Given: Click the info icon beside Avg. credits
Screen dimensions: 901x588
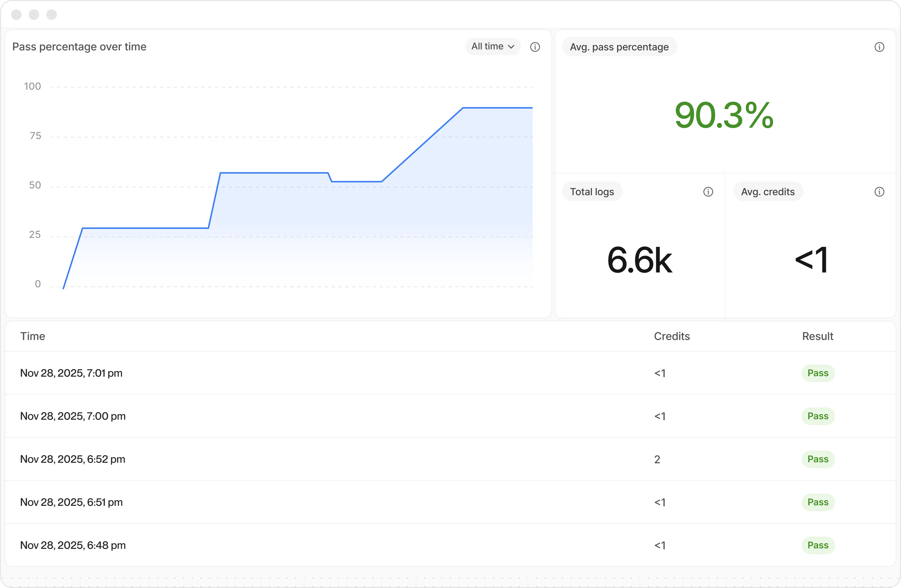Looking at the screenshot, I should coord(880,192).
